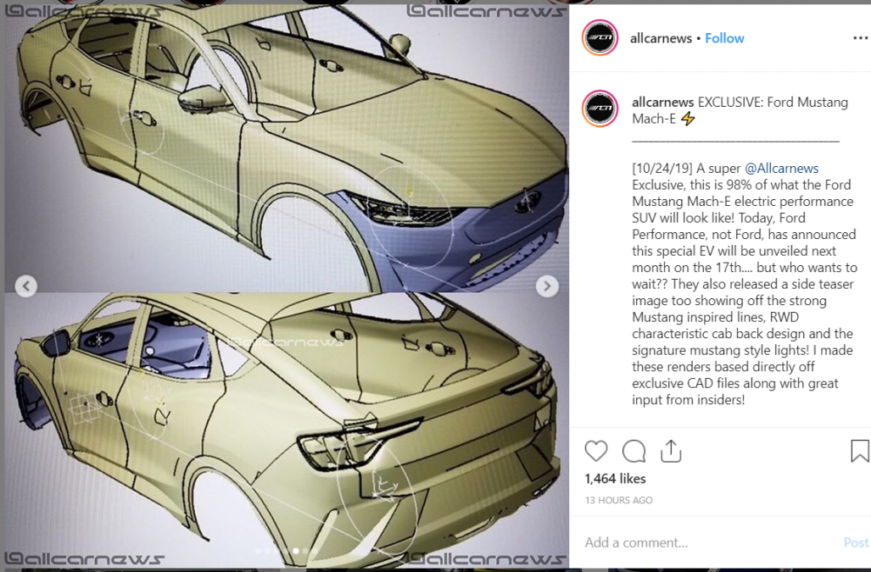Viewport: 871px width, 572px height.
Task: Share the post using the share icon
Action: coord(671,451)
